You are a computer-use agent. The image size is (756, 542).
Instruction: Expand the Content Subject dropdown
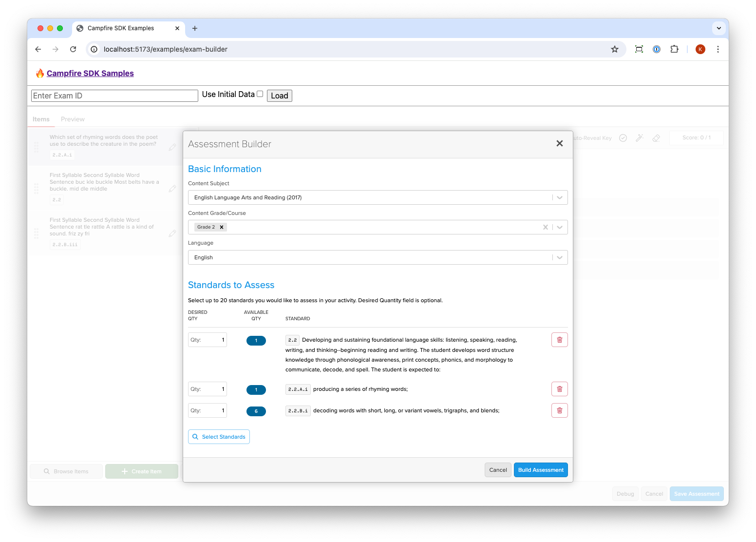click(560, 197)
